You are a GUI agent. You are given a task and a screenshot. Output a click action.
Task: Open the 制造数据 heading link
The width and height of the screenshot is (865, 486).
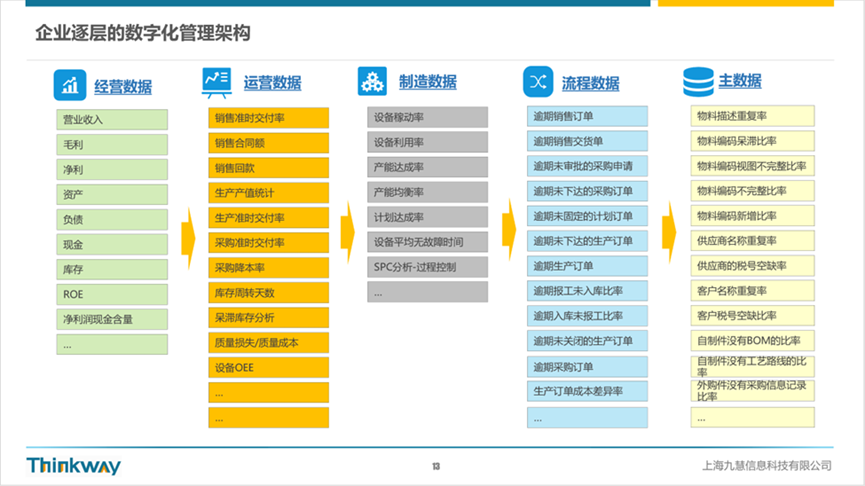428,82
